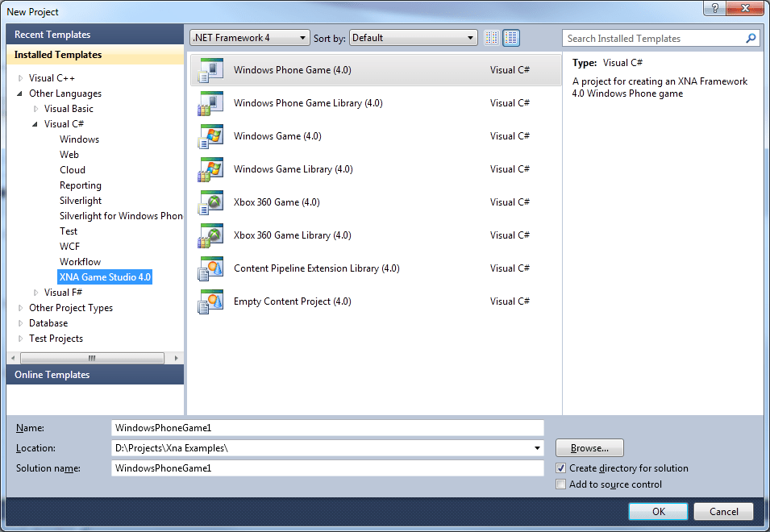The image size is (770, 532).
Task: Select the Reporting category
Action: (x=81, y=185)
